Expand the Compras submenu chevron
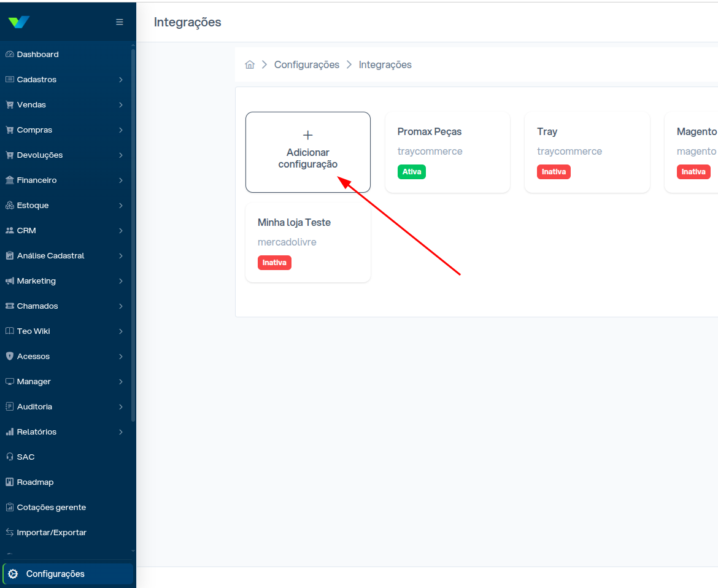This screenshot has width=718, height=588. coord(121,130)
